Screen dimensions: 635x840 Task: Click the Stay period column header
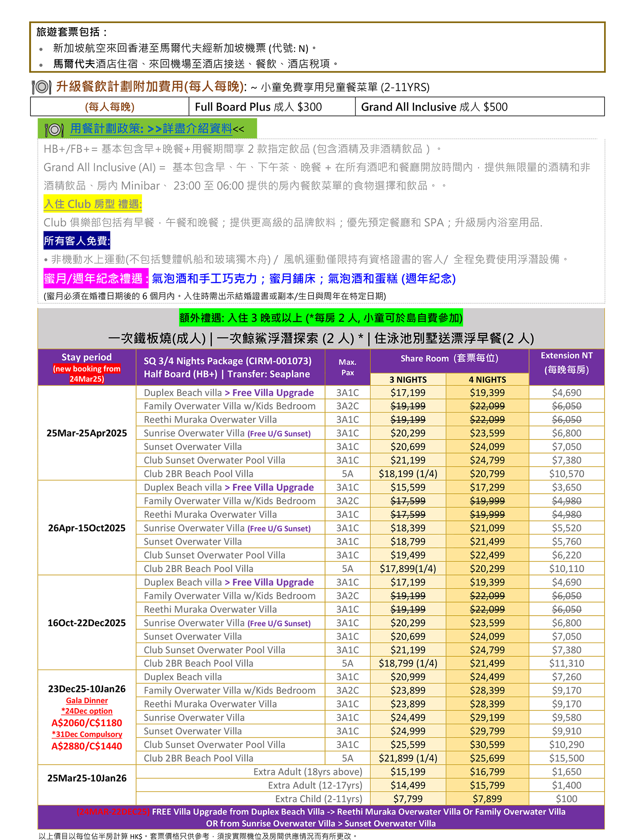tap(87, 367)
